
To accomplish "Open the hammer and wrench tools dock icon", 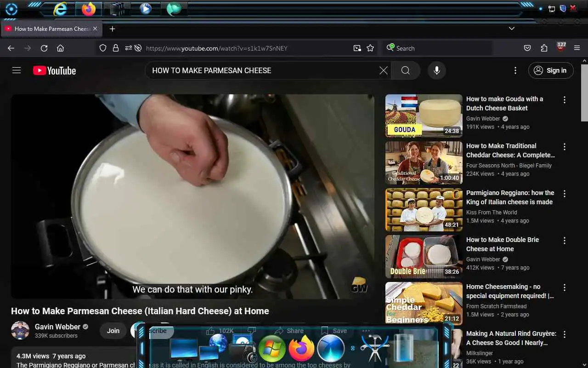I will pyautogui.click(x=374, y=349).
